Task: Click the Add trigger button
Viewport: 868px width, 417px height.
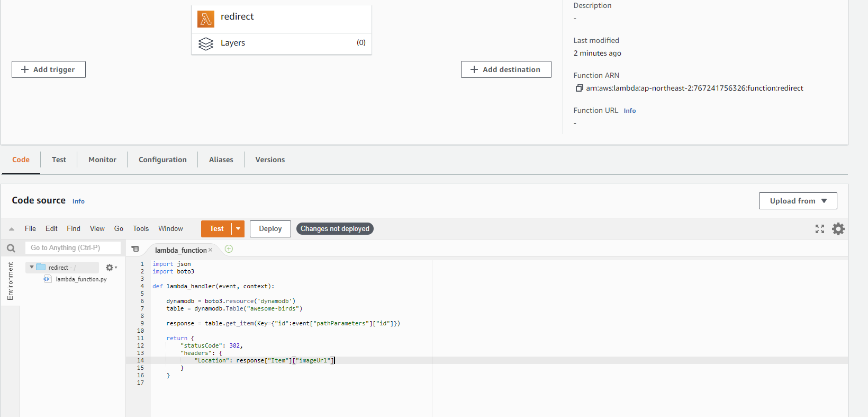Action: pyautogui.click(x=49, y=69)
